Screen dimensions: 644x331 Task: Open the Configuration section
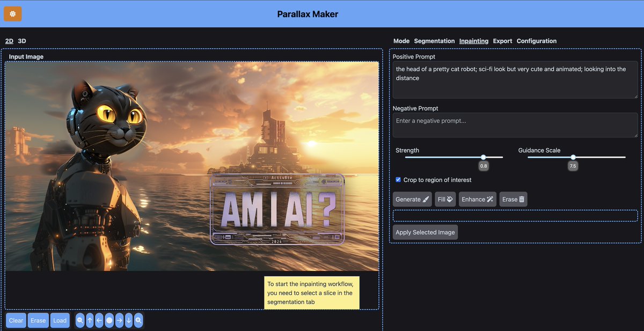point(537,41)
